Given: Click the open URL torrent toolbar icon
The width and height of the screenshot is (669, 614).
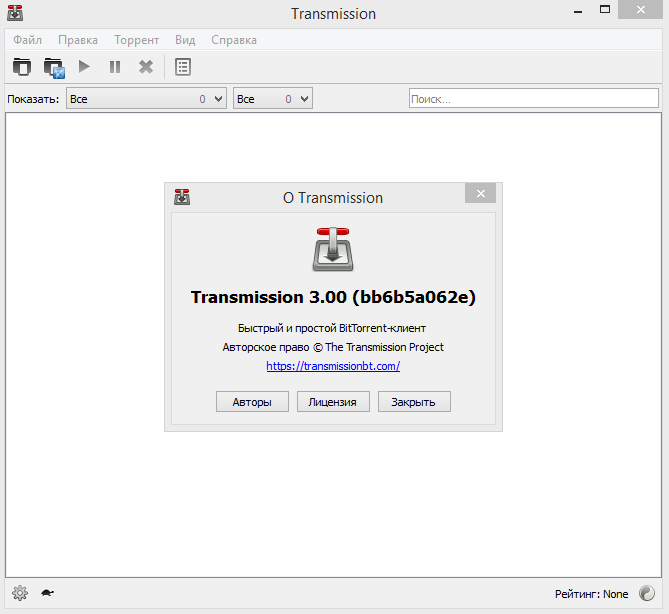Looking at the screenshot, I should click(54, 67).
